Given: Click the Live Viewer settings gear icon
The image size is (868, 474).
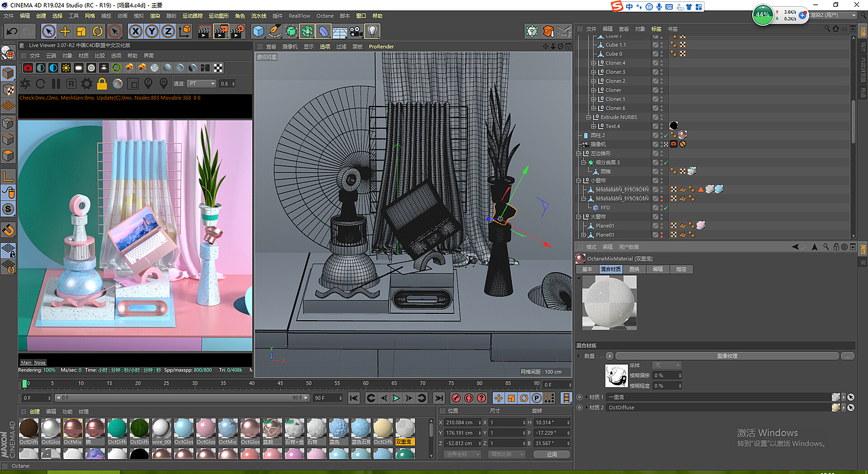Looking at the screenshot, I should coord(87,84).
